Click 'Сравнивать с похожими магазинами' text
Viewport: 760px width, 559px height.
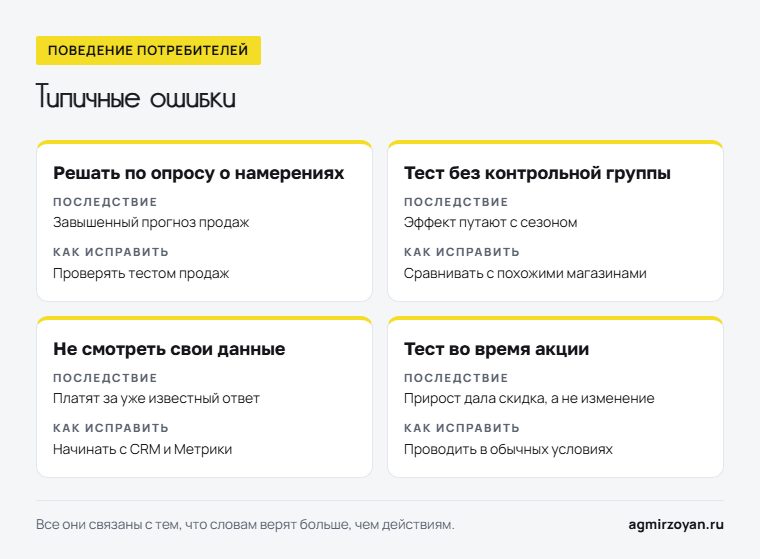(x=525, y=273)
